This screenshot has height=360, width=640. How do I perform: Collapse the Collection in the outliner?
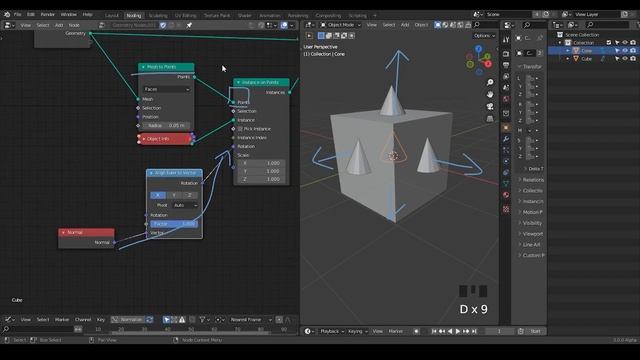point(560,42)
